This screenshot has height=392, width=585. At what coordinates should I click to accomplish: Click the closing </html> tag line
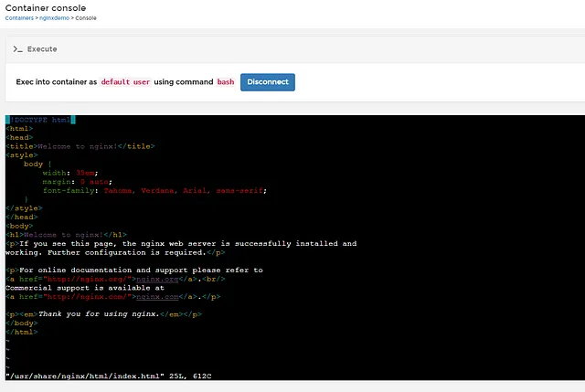(22, 332)
